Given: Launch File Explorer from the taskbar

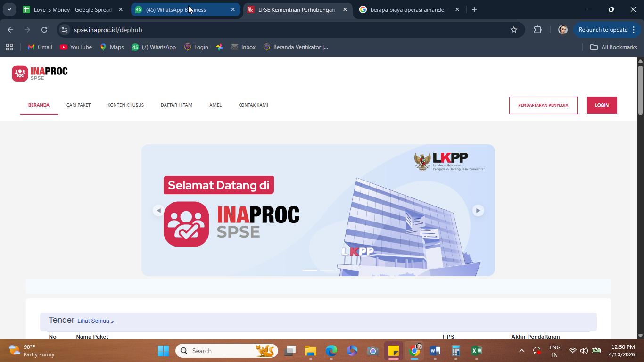Looking at the screenshot, I should click(311, 351).
